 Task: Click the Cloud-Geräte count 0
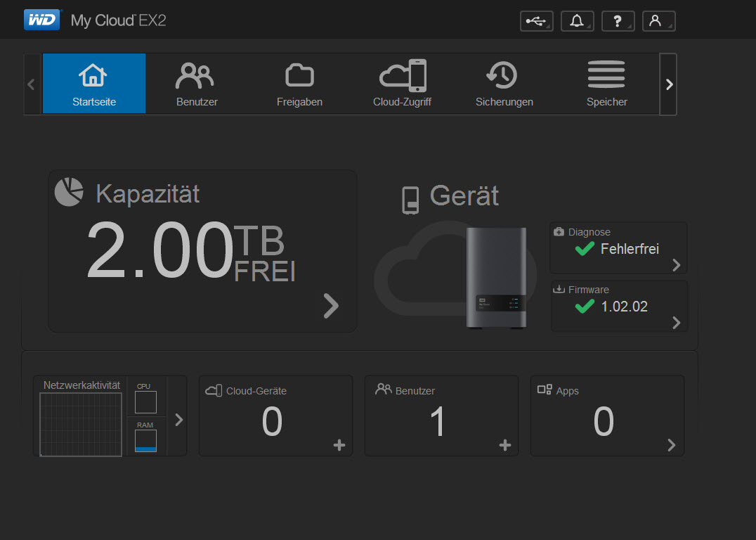click(x=272, y=421)
